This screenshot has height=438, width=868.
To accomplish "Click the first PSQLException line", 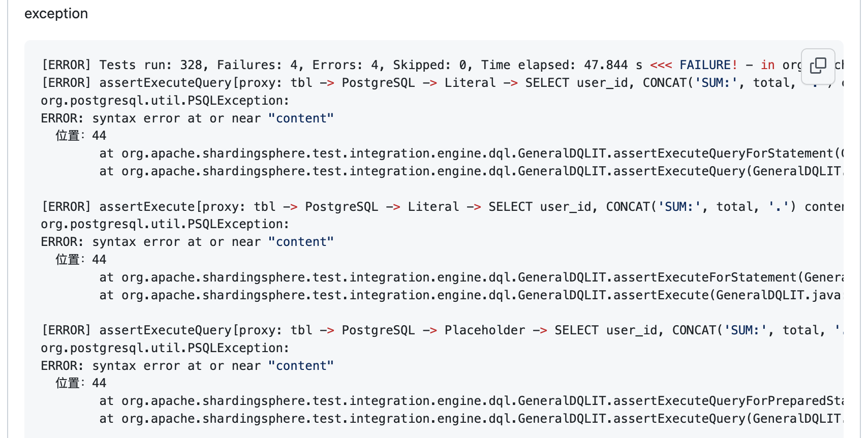I will coord(165,101).
